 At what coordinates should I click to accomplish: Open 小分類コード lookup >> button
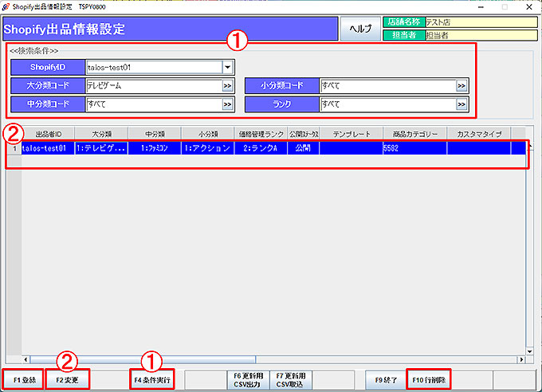pos(461,86)
